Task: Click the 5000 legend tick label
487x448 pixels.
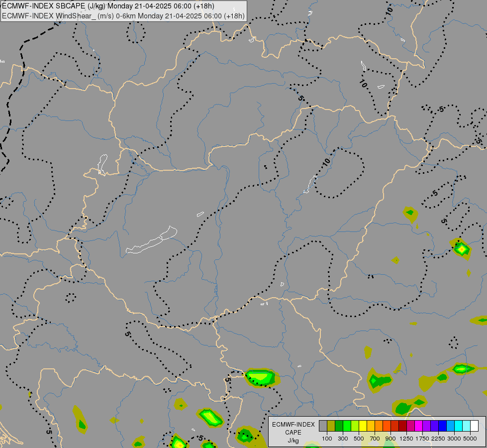Action: (x=470, y=439)
